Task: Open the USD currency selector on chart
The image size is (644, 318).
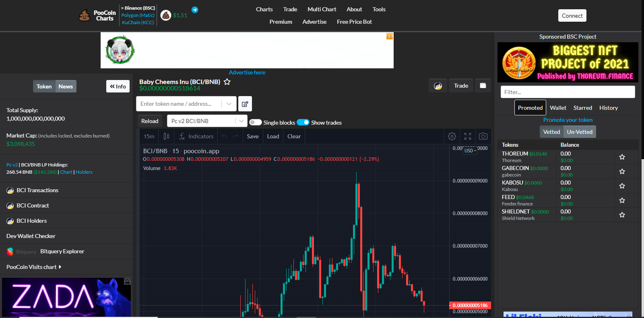Action: pos(470,150)
